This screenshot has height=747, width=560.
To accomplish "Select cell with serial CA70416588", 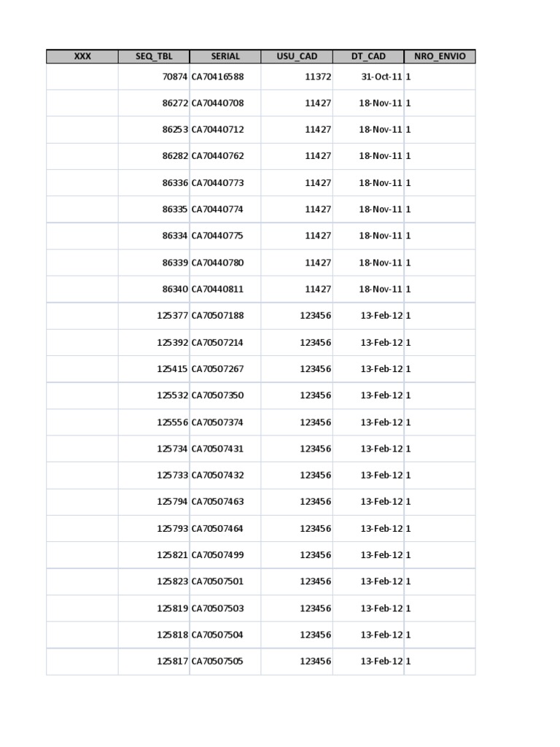I will [x=218, y=77].
